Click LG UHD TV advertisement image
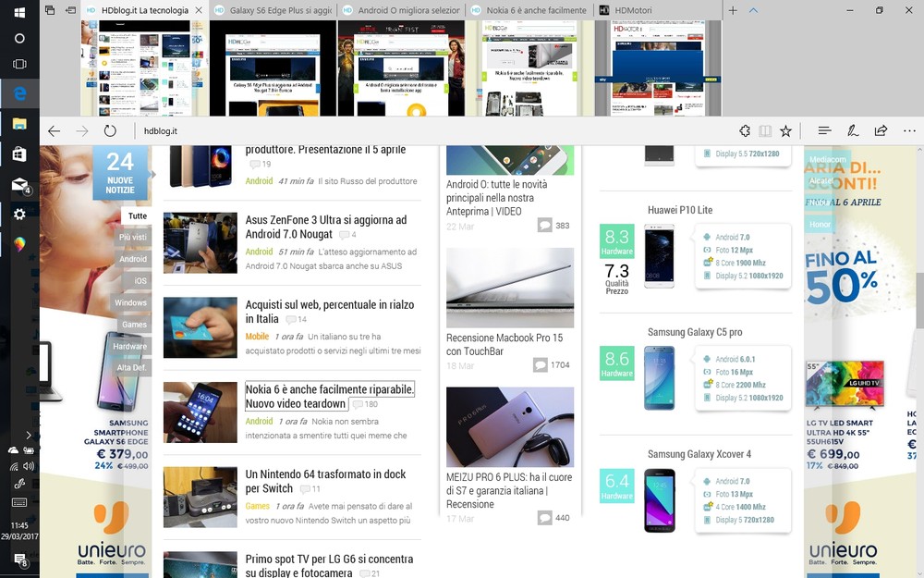Screen dimensions: 924x578 845,385
